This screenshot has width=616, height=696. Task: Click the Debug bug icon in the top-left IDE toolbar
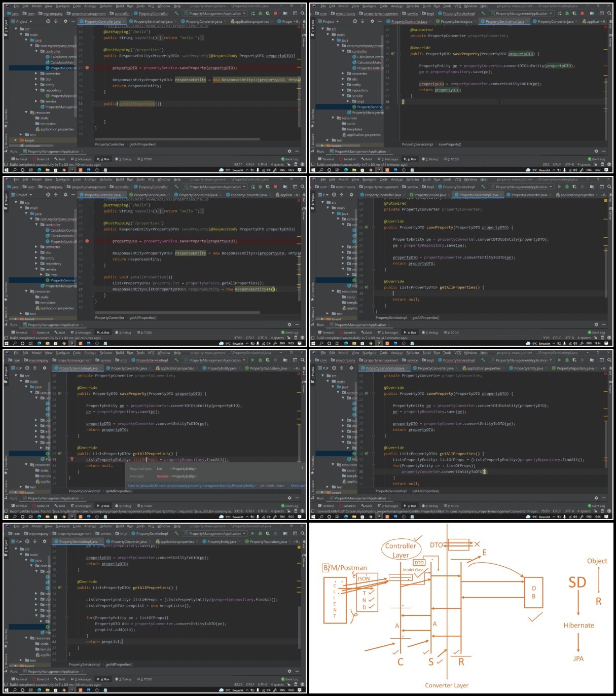261,14
